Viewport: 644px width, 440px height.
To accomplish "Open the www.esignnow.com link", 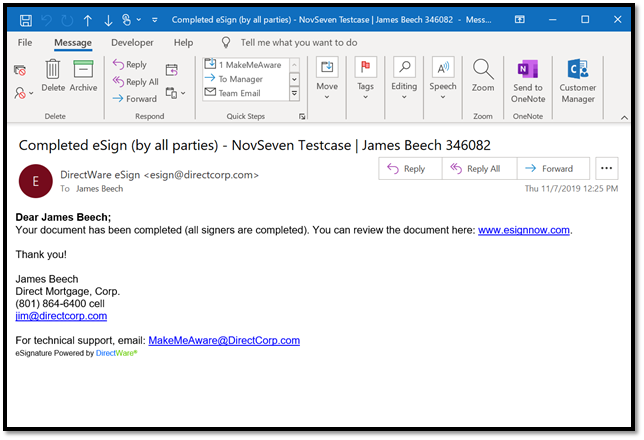I will [524, 230].
